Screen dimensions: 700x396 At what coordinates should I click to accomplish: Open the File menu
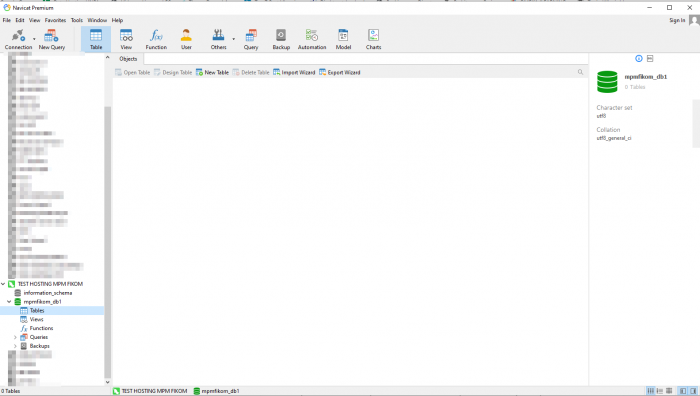(7, 20)
